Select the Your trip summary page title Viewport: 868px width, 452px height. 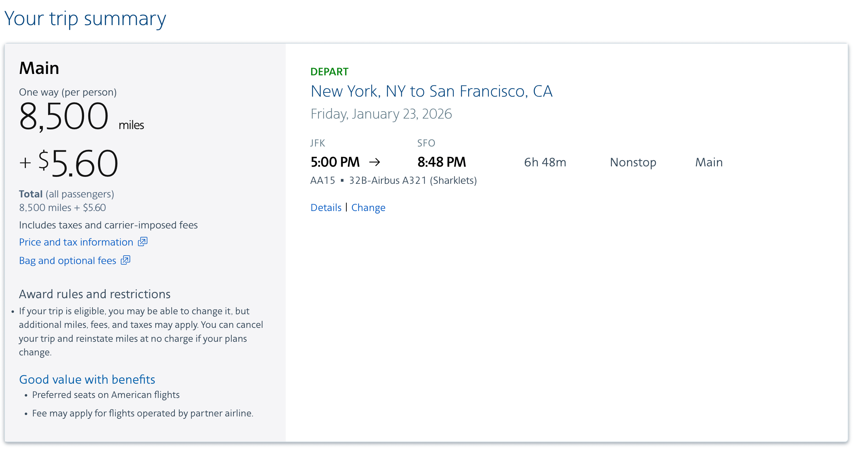[85, 18]
